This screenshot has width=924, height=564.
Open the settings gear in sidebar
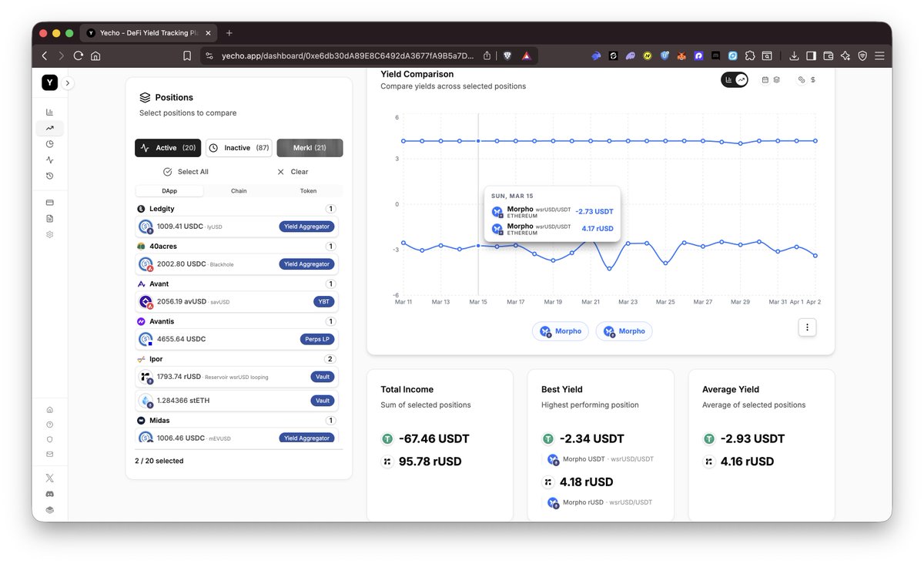click(x=49, y=234)
